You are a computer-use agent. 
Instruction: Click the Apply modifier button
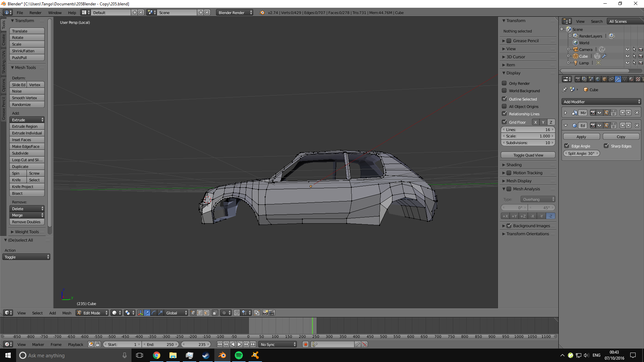coord(581,137)
